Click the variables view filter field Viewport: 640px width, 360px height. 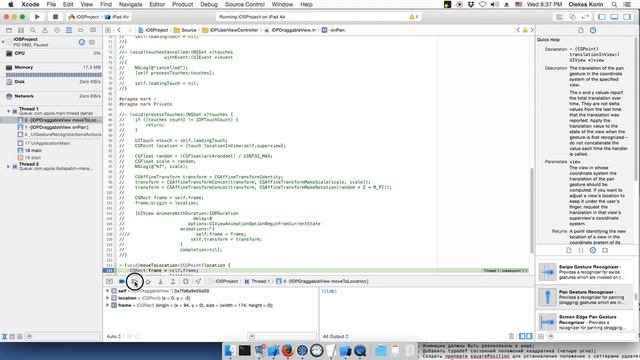(282, 336)
